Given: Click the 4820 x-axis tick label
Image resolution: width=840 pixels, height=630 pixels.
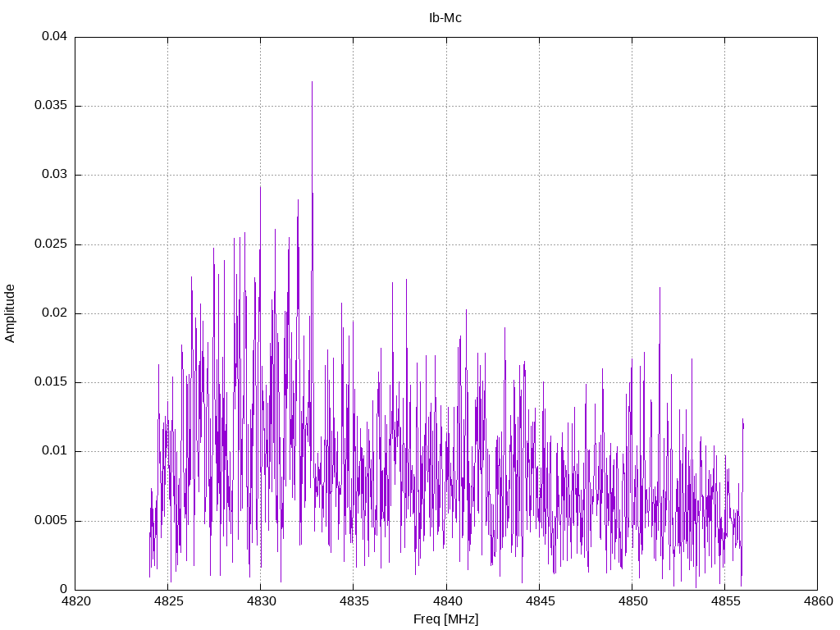Looking at the screenshot, I should pyautogui.click(x=75, y=601).
